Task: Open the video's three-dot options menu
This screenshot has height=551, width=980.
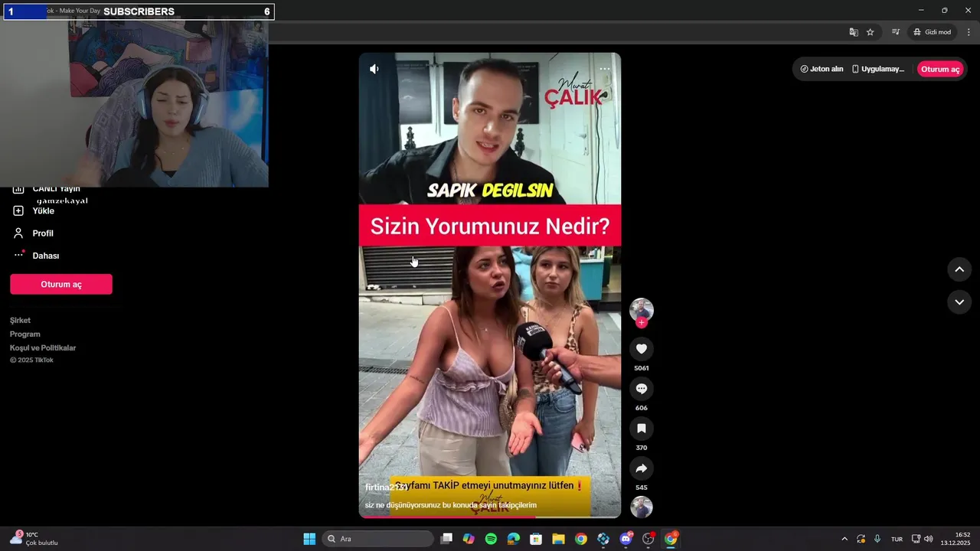Action: tap(605, 69)
